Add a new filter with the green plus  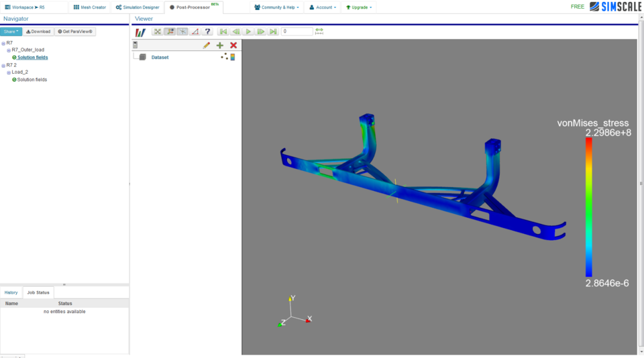pyautogui.click(x=220, y=45)
